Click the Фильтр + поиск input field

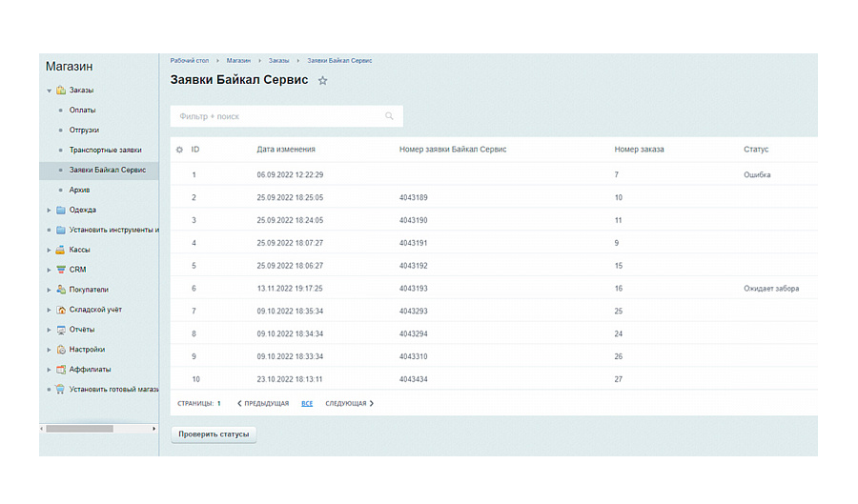click(287, 116)
